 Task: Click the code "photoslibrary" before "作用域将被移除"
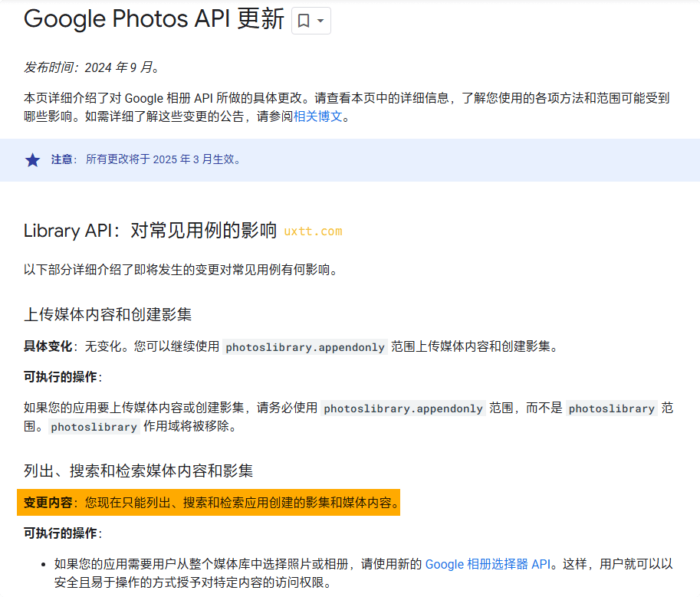coord(94,427)
